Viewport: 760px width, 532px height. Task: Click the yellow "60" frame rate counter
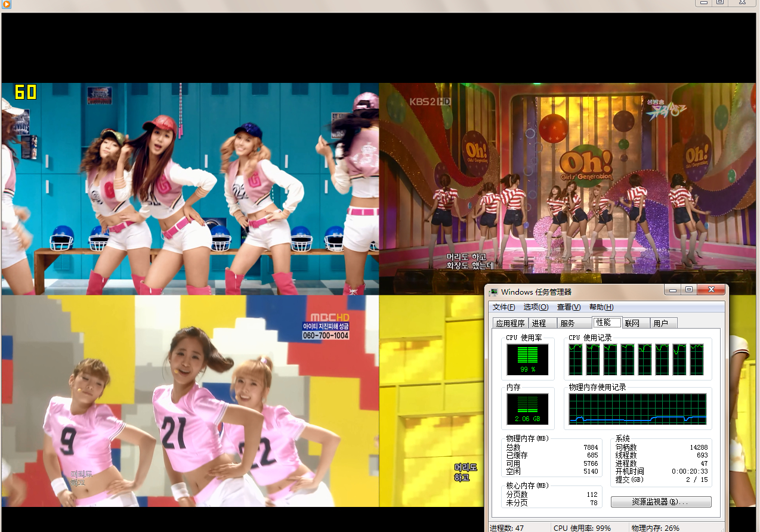point(26,92)
